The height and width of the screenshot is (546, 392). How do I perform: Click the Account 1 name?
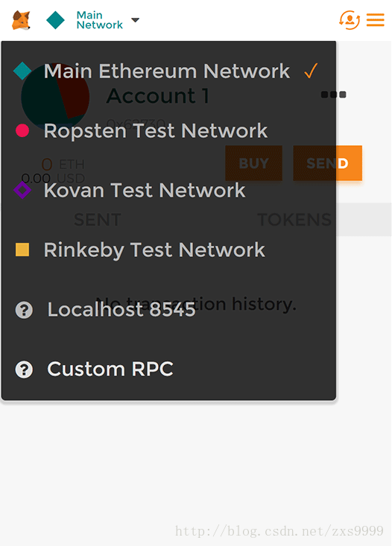point(157,96)
